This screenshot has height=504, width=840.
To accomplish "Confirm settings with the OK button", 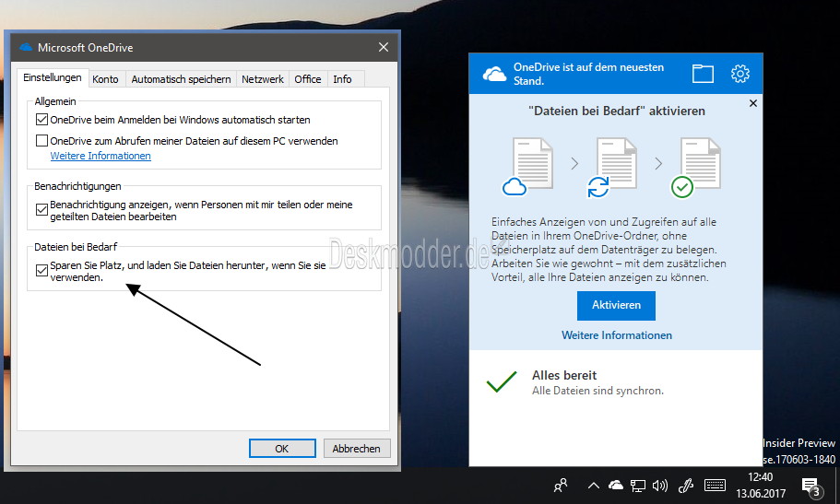I will (282, 449).
